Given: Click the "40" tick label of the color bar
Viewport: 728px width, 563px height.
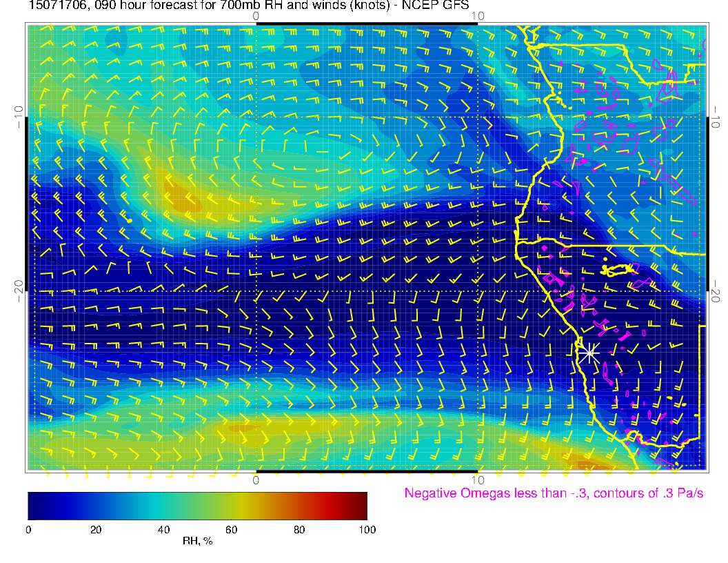Looking at the screenshot, I should click(163, 530).
